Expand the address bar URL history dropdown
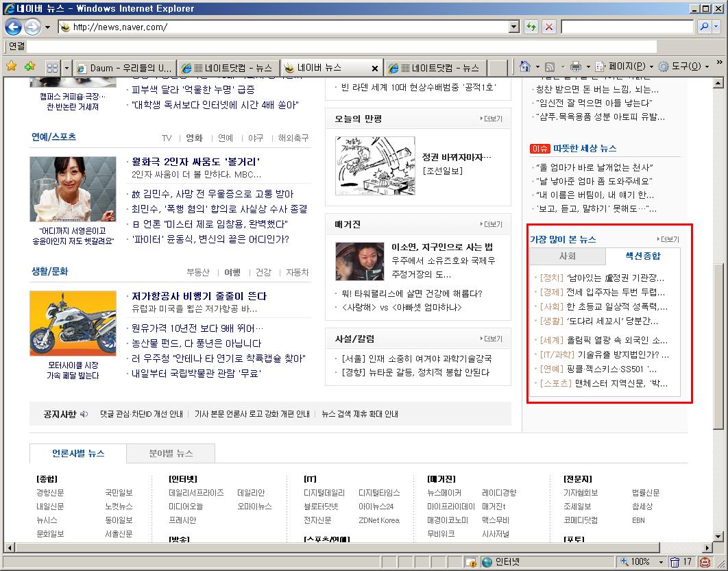The height and width of the screenshot is (571, 728). tap(514, 27)
